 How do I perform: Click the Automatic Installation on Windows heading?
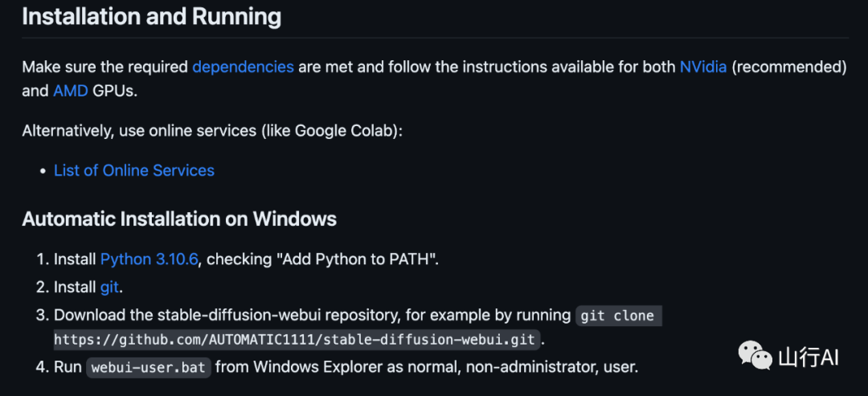pyautogui.click(x=179, y=218)
